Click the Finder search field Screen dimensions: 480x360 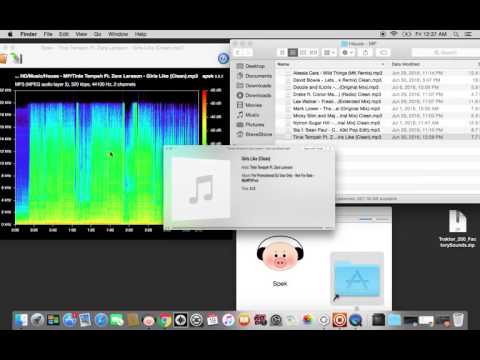[x=445, y=53]
